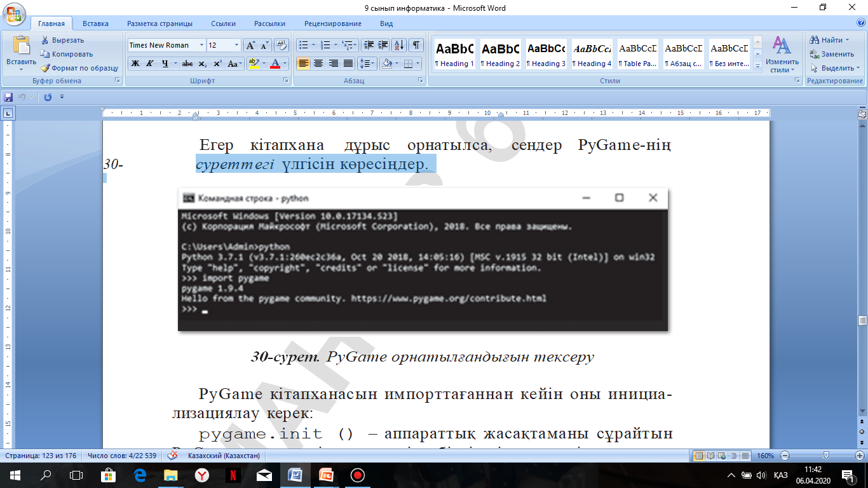Open the Рецензирование (Review) tab
The image size is (868, 488).
[x=333, y=24]
